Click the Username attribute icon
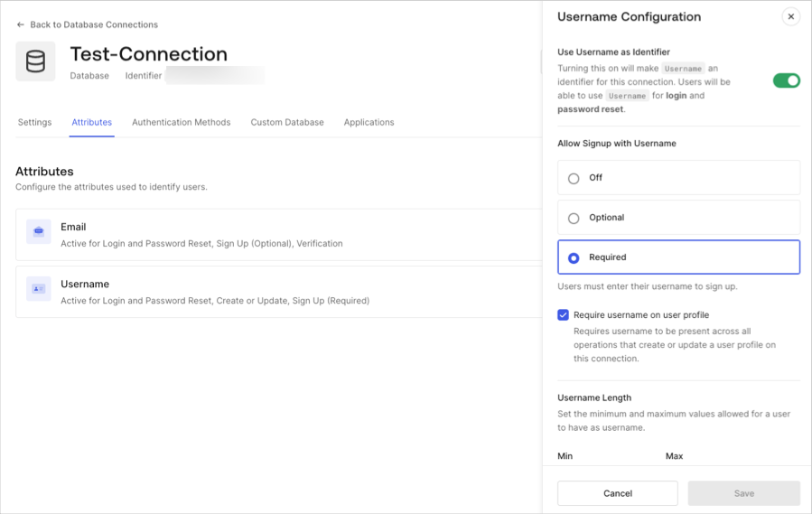The width and height of the screenshot is (812, 514). click(38, 288)
